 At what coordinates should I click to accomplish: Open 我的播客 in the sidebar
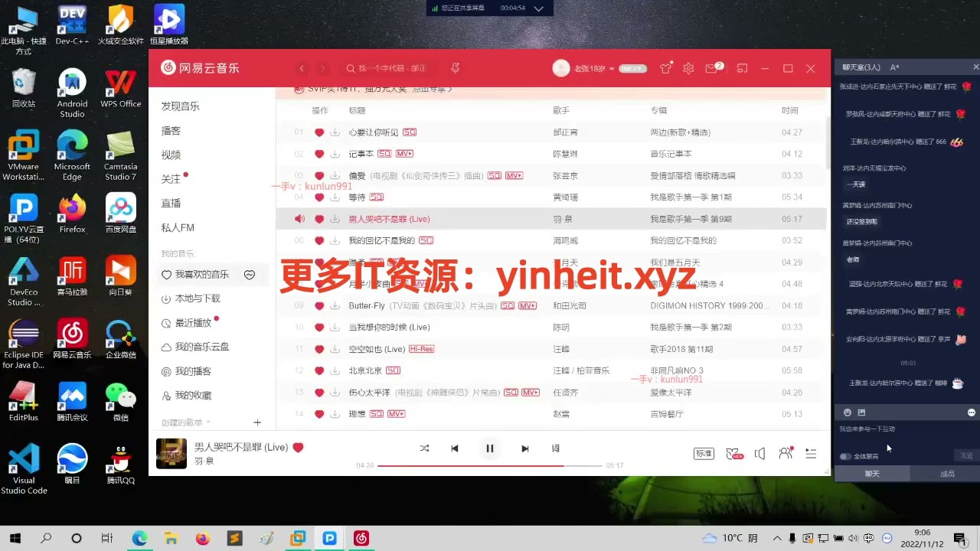click(193, 371)
